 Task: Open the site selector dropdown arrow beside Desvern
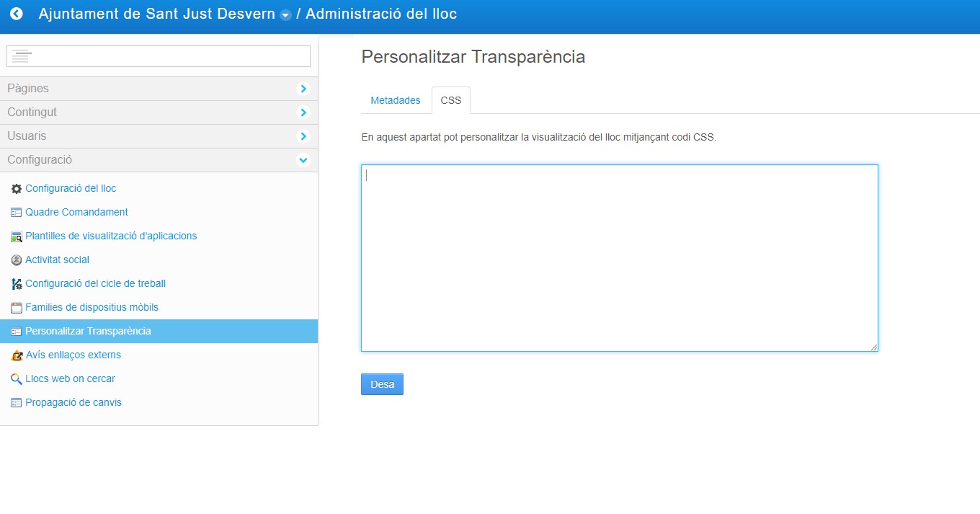(x=285, y=15)
